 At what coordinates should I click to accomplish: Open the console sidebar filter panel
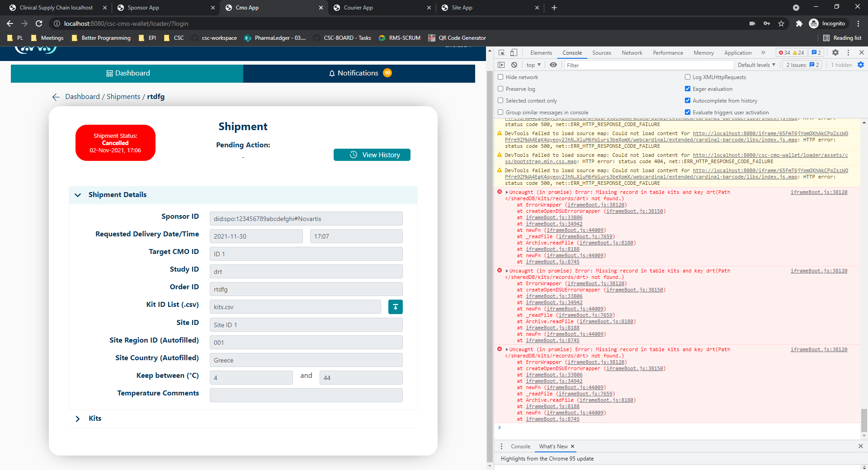[501, 65]
